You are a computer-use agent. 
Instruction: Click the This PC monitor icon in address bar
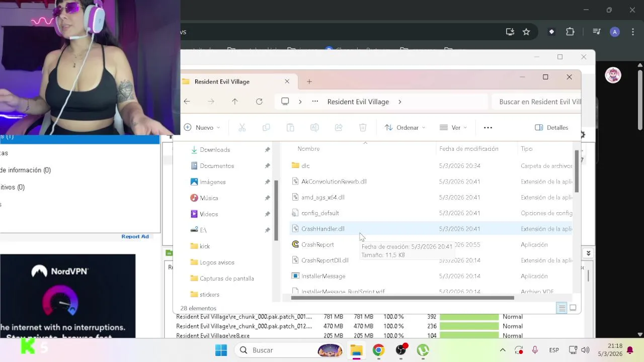pos(285,102)
